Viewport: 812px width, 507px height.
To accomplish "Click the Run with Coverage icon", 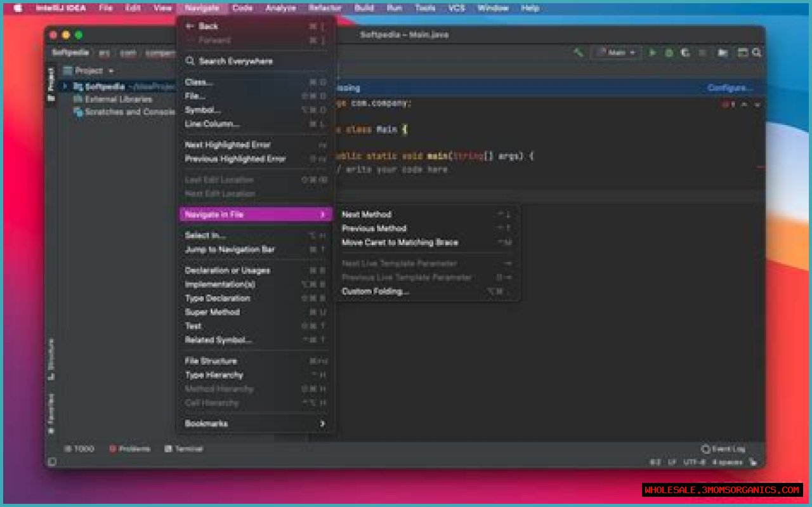I will tap(685, 53).
